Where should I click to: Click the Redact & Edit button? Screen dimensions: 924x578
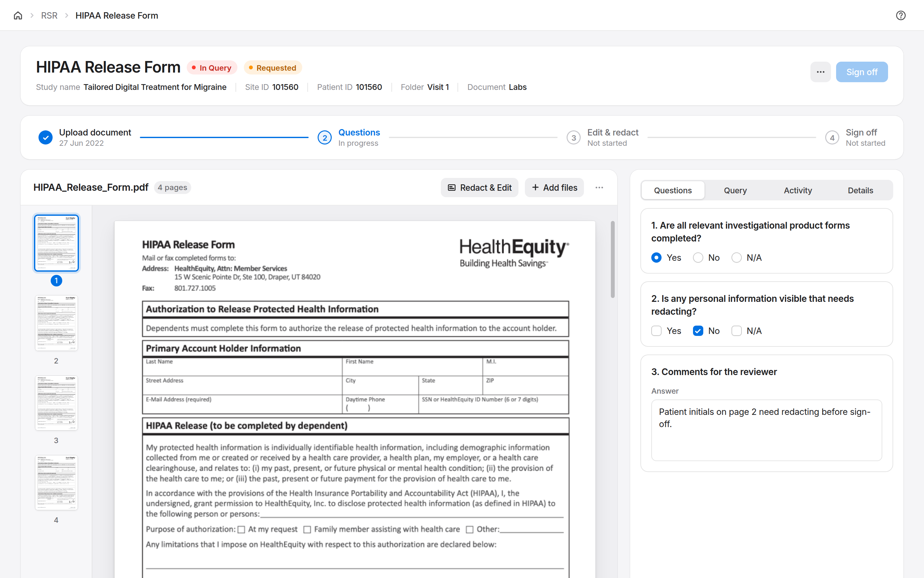tap(480, 188)
